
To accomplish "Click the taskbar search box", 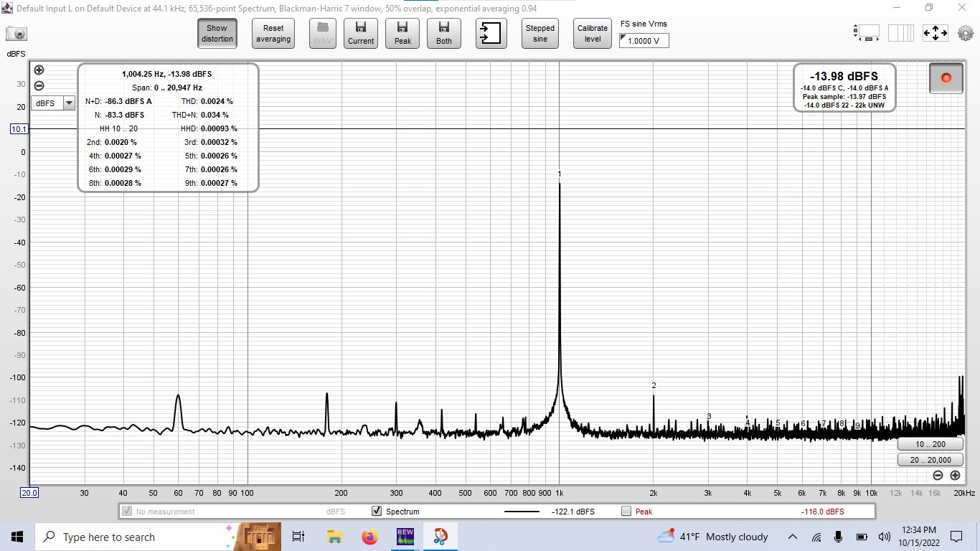I will point(158,537).
